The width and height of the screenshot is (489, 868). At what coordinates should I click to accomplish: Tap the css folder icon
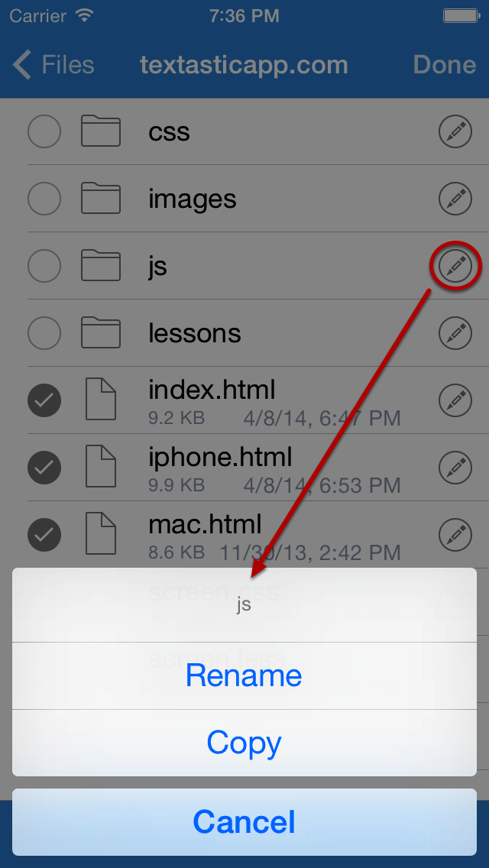[101, 131]
